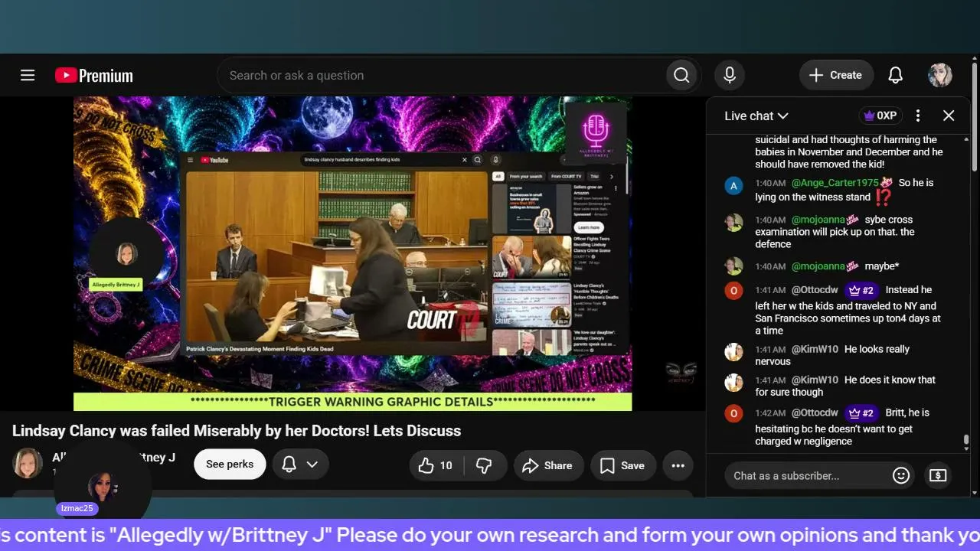Click @KimW10 on "He looks really nervous"

tap(815, 349)
